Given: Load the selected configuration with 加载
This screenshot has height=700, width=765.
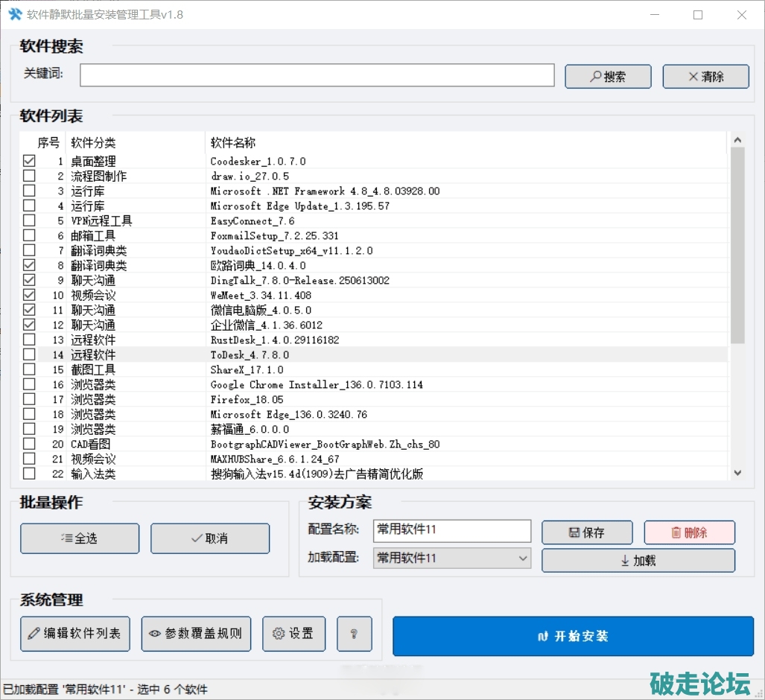Looking at the screenshot, I should coord(638,561).
